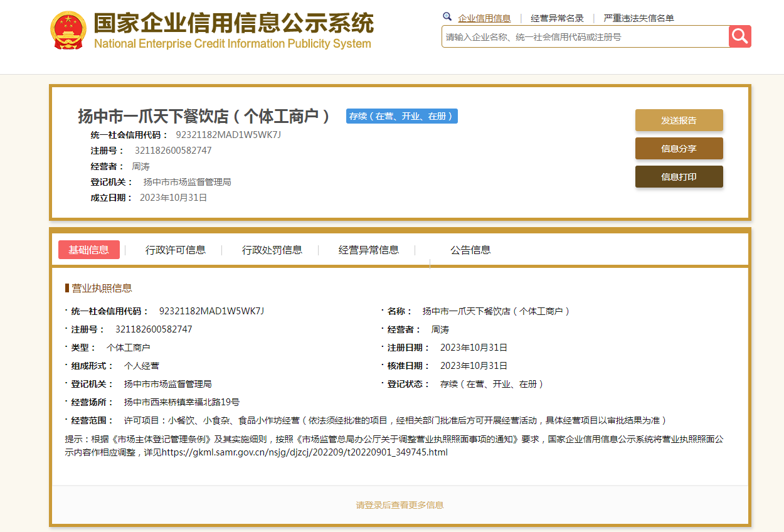Click the 信息分享 button
This screenshot has width=784, height=532.
pyautogui.click(x=679, y=149)
